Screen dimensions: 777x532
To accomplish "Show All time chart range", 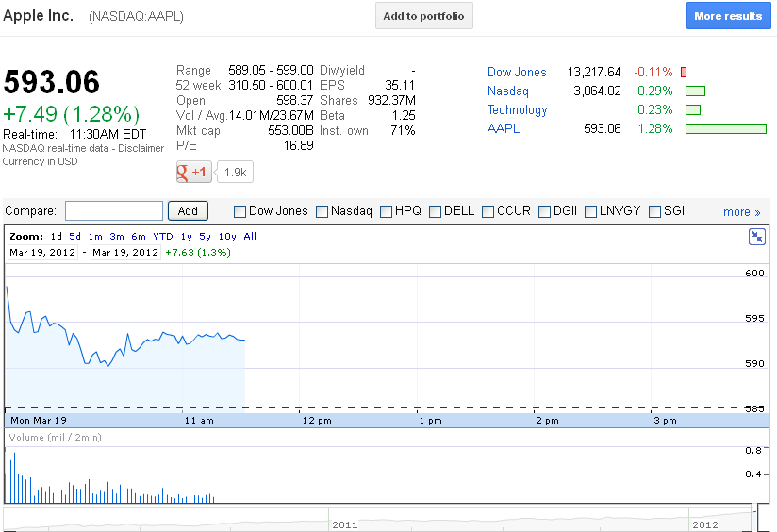I will [x=250, y=237].
